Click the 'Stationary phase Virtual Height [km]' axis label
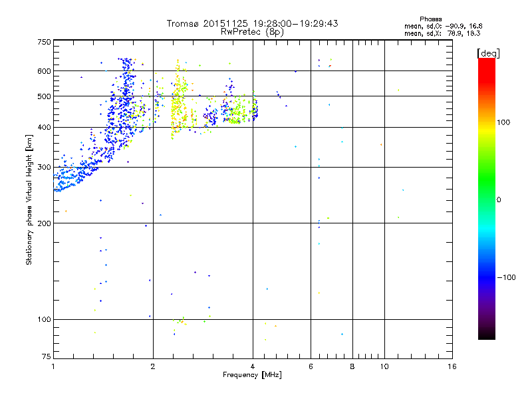This screenshot has width=532, height=399. pyautogui.click(x=29, y=200)
